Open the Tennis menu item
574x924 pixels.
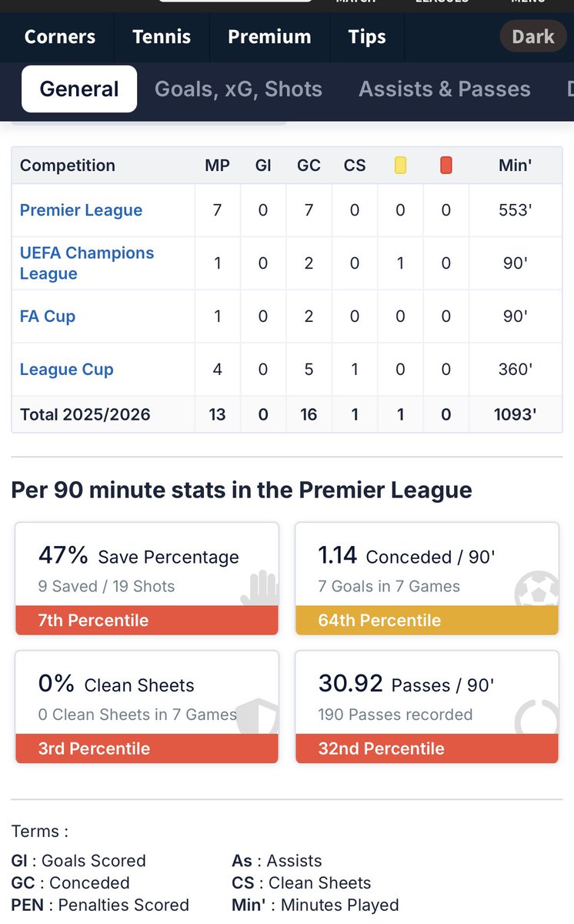[162, 36]
